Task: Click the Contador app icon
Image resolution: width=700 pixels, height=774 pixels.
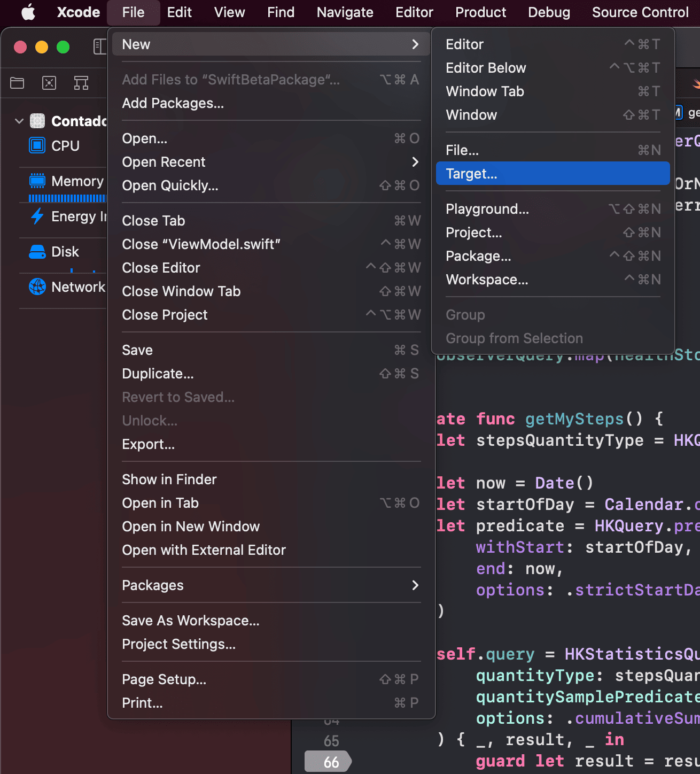Action: click(x=37, y=121)
